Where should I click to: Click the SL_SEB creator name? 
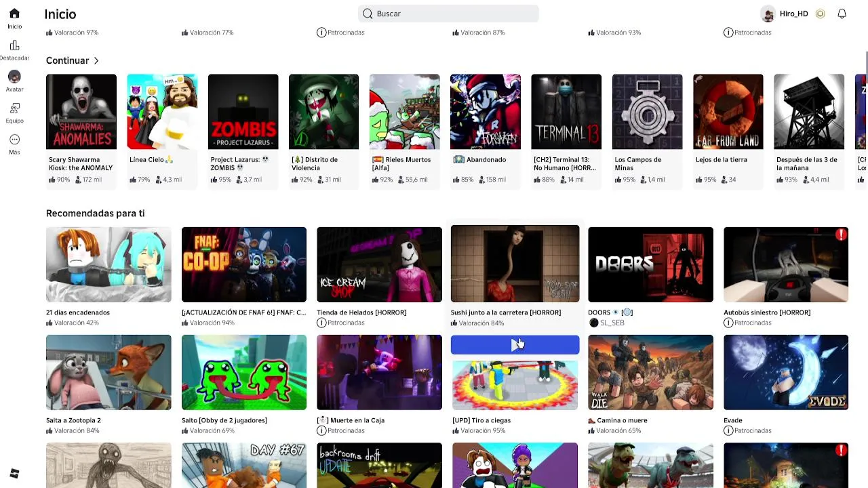612,323
